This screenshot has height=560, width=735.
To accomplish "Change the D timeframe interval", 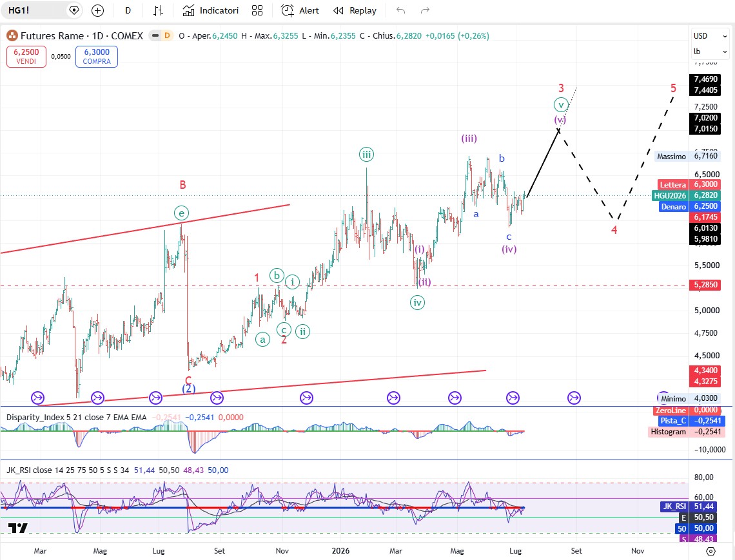I will click(x=128, y=10).
